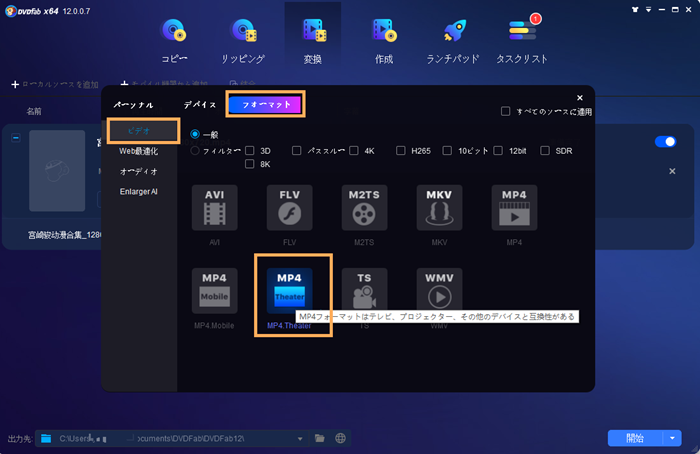This screenshot has width=700, height=454.
Task: Select the MP4.Theater format
Action: pyautogui.click(x=291, y=294)
